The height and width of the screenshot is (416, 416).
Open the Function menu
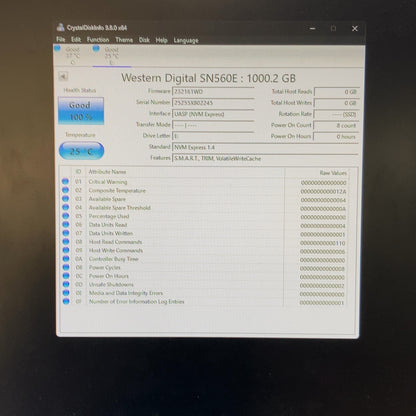click(x=98, y=40)
